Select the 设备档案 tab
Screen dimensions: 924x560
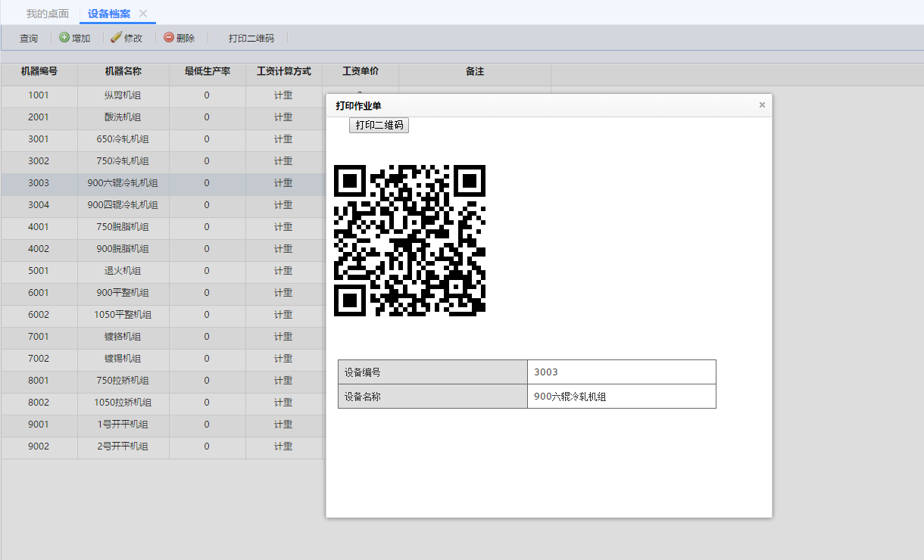point(109,14)
